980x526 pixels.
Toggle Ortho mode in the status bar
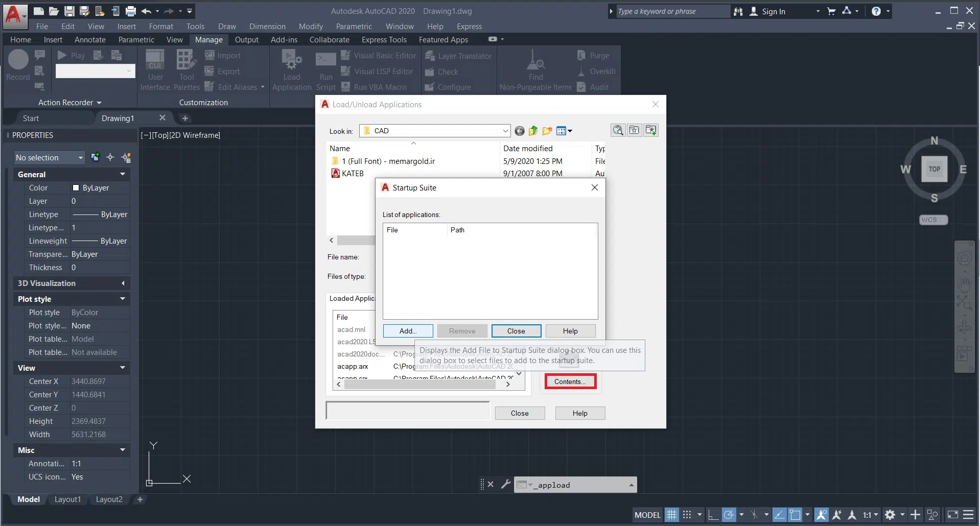coord(713,515)
